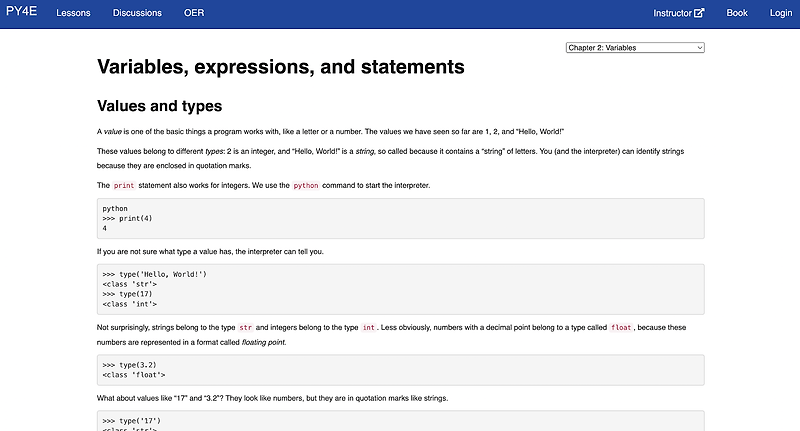Screen dimensions: 800x431
Task: Click inside the print(4) code block
Action: [400, 218]
